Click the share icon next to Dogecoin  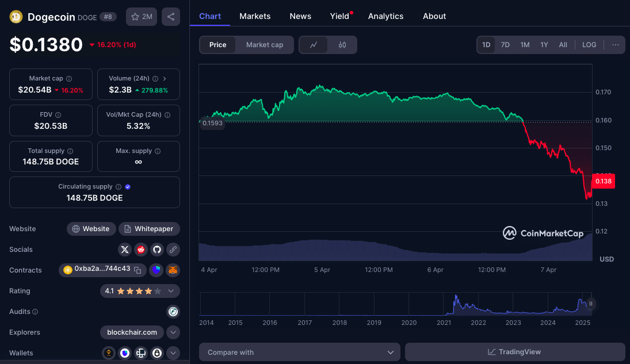pyautogui.click(x=171, y=17)
